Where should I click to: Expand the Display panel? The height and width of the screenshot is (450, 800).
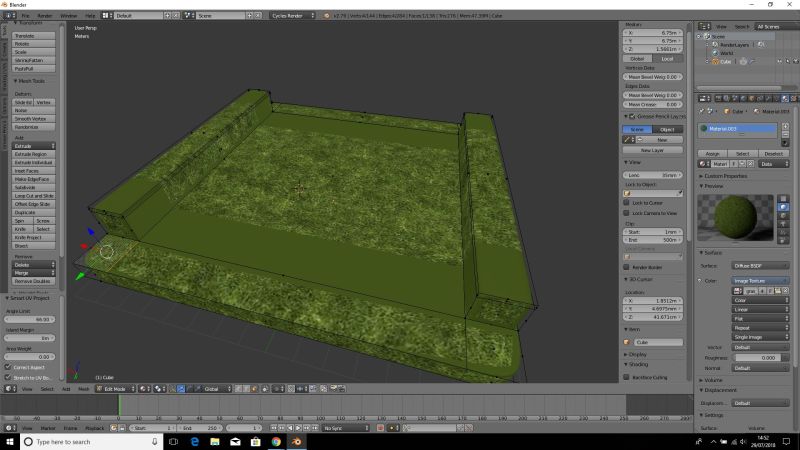point(637,354)
